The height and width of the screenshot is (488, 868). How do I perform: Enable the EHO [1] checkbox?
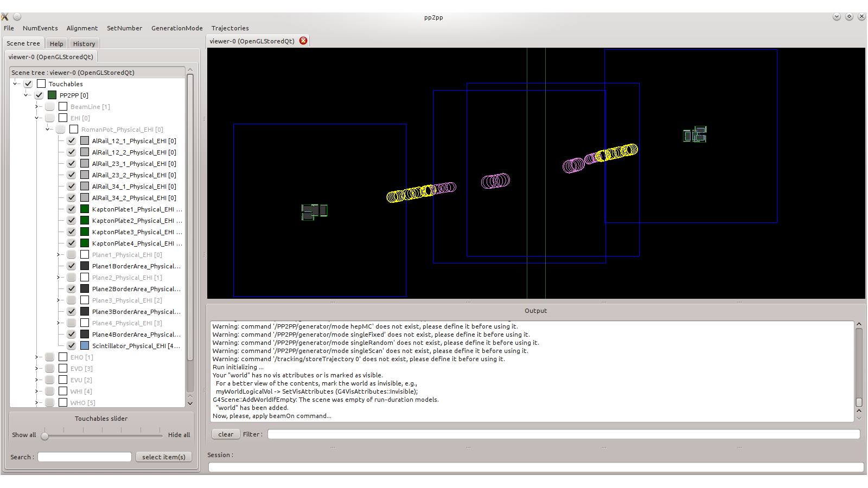(50, 357)
